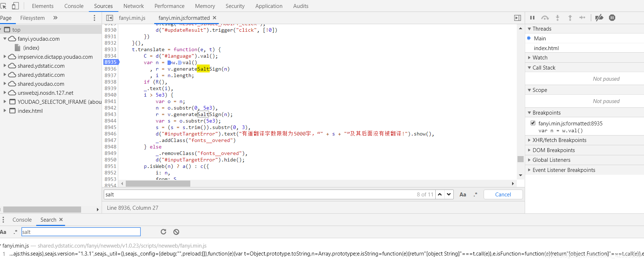Image resolution: width=644 pixels, height=262 pixels.
Task: Open the Application tab
Action: pyautogui.click(x=269, y=6)
